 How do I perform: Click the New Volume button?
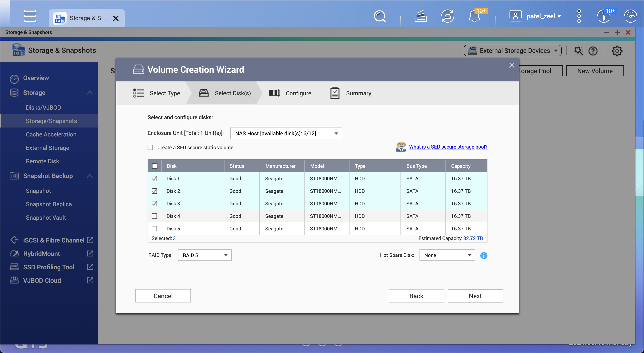coord(595,71)
